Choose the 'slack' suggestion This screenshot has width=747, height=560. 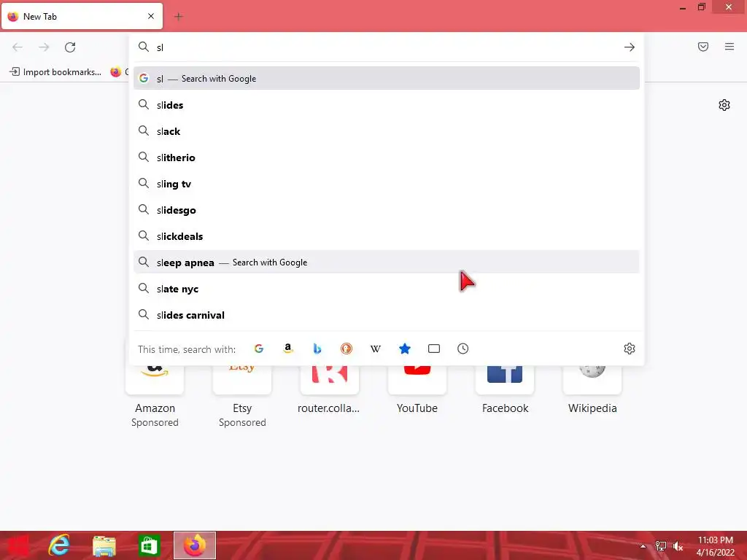(x=387, y=131)
